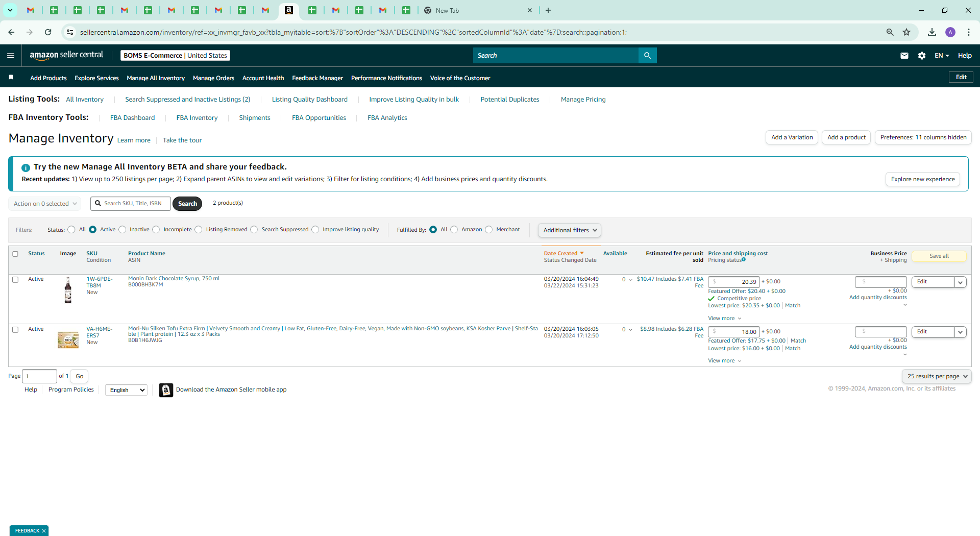Open Edit dropdown arrow for Monin syrup
This screenshot has width=980, height=536.
[x=961, y=282]
